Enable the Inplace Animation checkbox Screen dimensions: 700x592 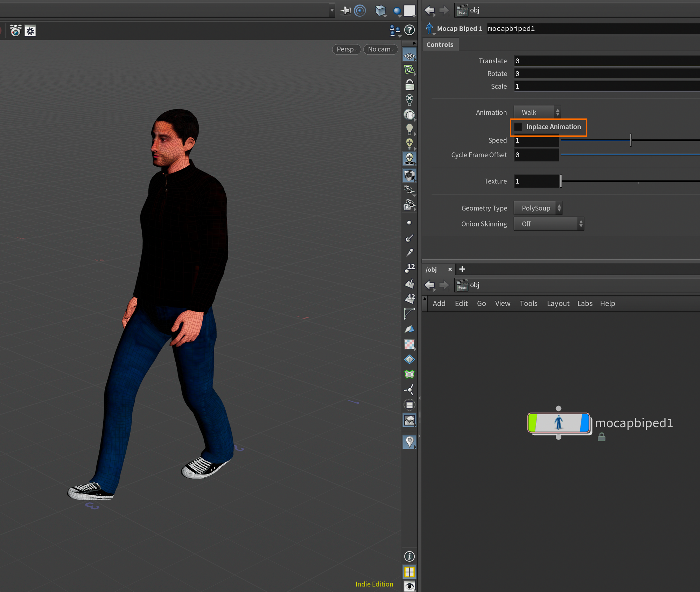coord(518,127)
